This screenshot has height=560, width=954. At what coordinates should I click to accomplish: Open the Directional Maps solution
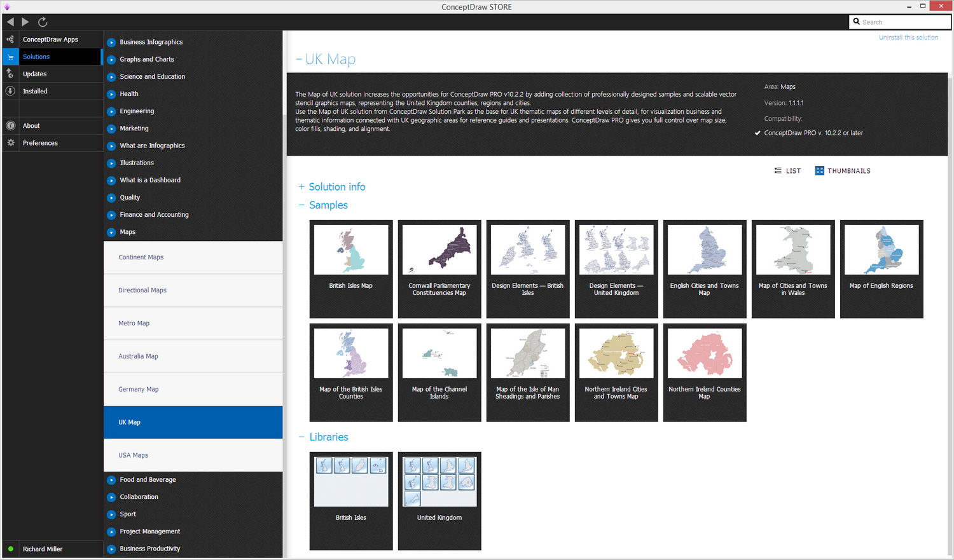(193, 290)
